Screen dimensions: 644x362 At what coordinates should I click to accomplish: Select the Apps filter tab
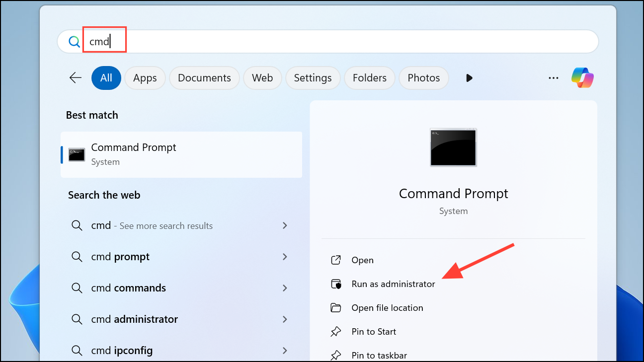(x=145, y=78)
